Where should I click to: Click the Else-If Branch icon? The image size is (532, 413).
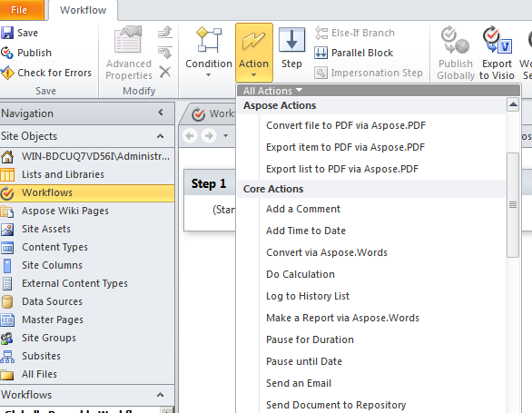click(321, 33)
